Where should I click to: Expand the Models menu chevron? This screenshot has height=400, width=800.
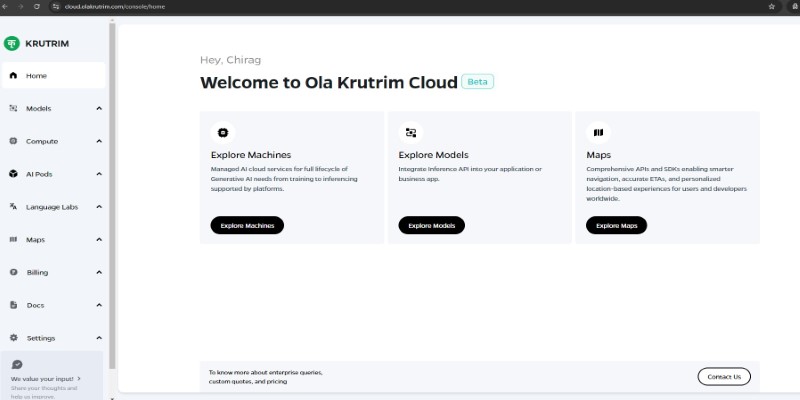tap(99, 108)
